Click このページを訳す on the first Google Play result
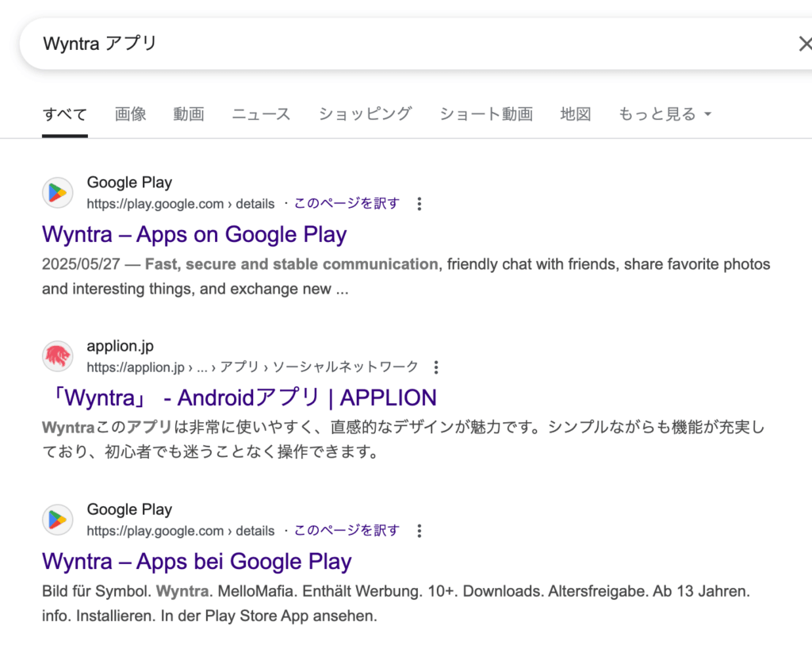The height and width of the screenshot is (653, 812). [347, 204]
